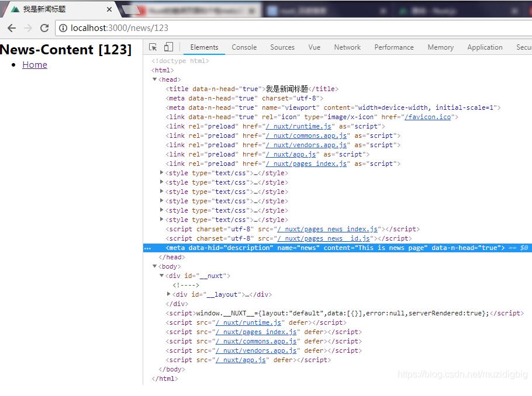
Task: Click the page reload icon
Action: tap(44, 28)
